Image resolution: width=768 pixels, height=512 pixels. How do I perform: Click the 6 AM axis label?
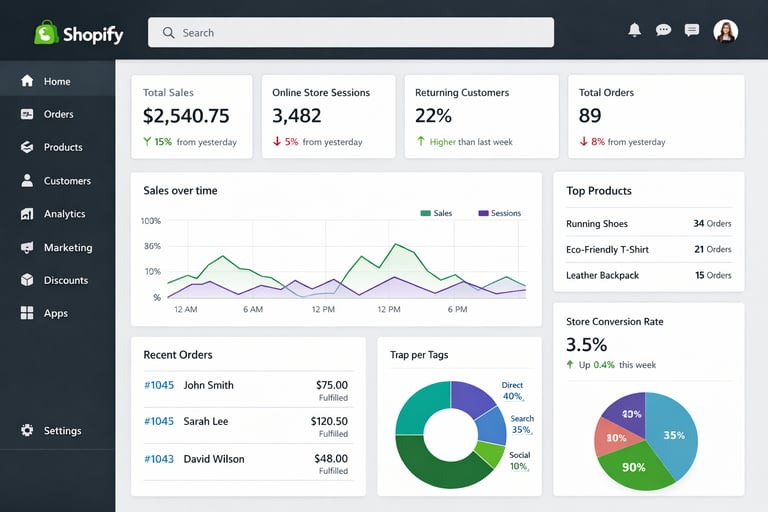(x=253, y=309)
